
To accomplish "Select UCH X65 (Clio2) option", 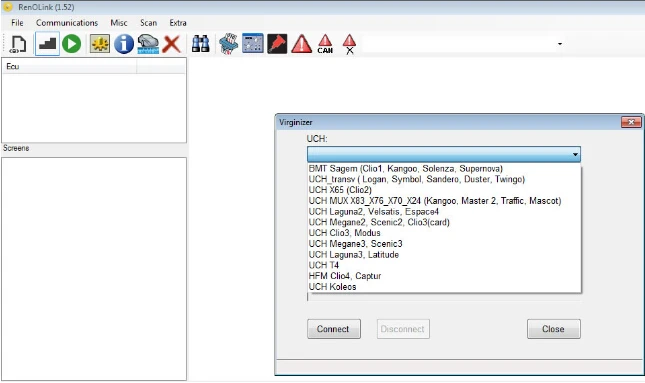I will pyautogui.click(x=444, y=190).
